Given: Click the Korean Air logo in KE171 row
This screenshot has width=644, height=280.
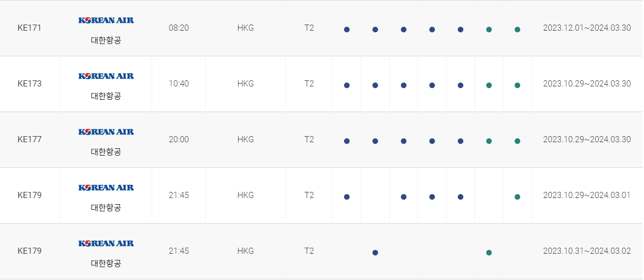Looking at the screenshot, I should point(106,20).
